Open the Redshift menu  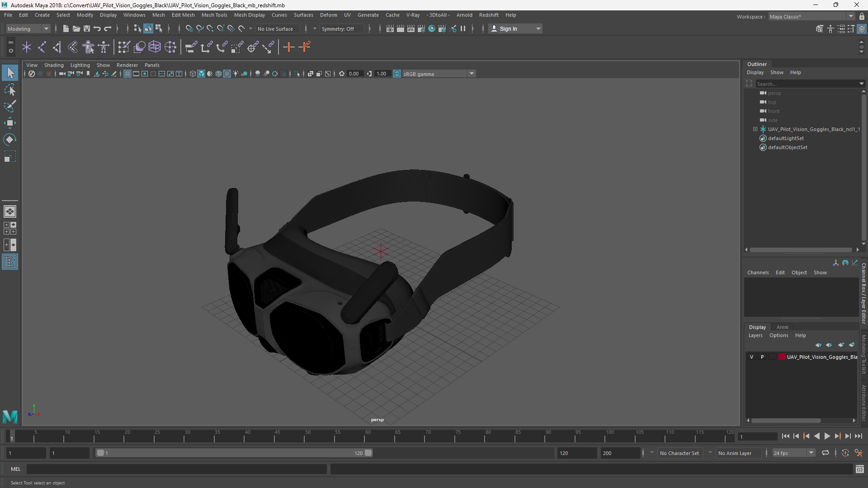point(489,15)
